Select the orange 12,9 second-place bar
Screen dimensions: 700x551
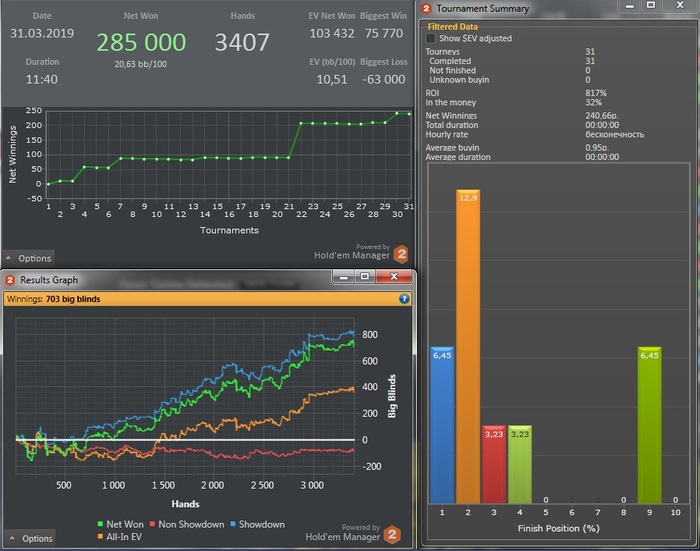(x=468, y=346)
